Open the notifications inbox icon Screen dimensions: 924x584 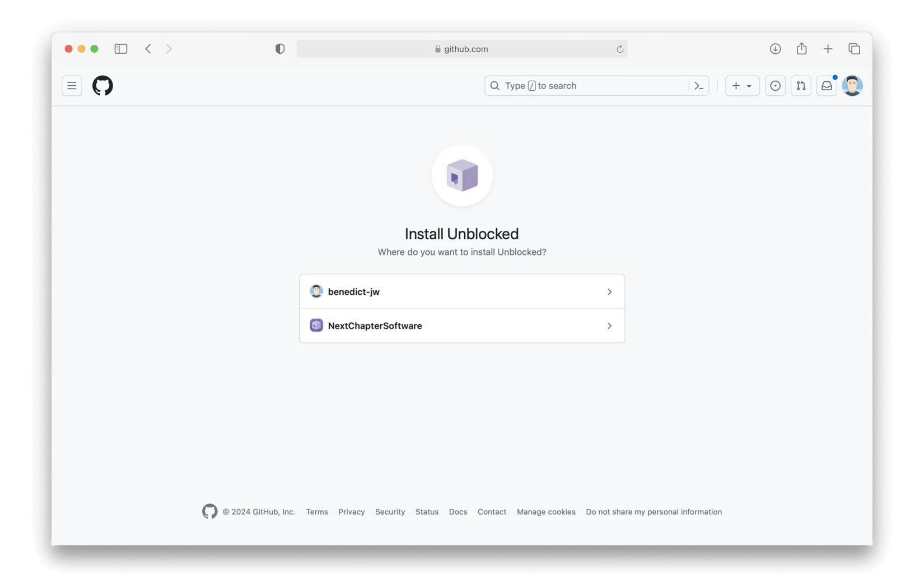[x=827, y=86]
